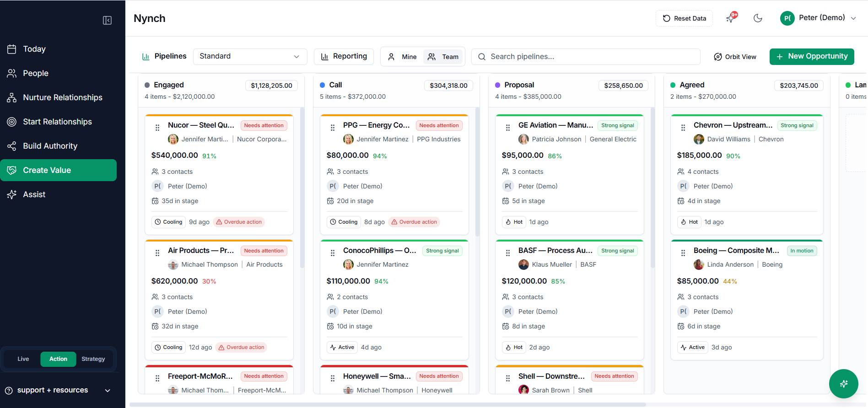
Task: Click Proposal total $258,650.00 value
Action: pos(623,86)
